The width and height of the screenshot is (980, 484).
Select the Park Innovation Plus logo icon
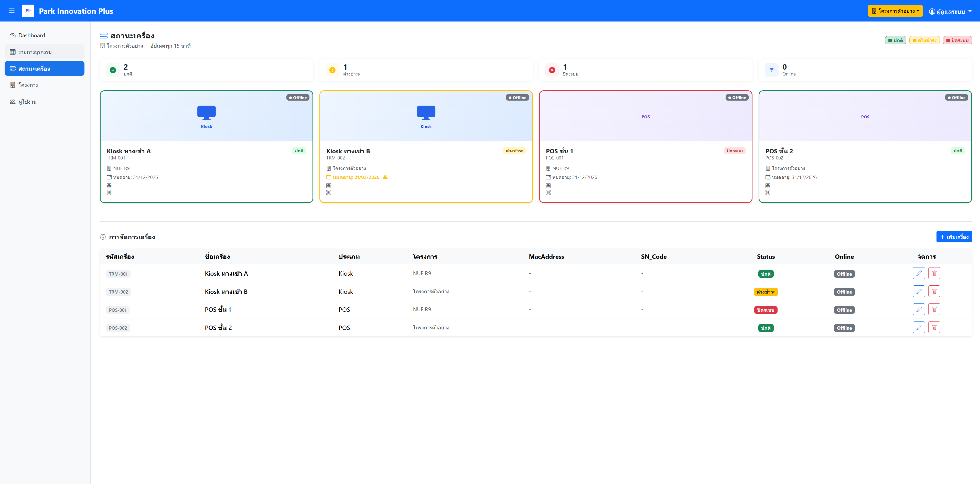pyautogui.click(x=27, y=11)
